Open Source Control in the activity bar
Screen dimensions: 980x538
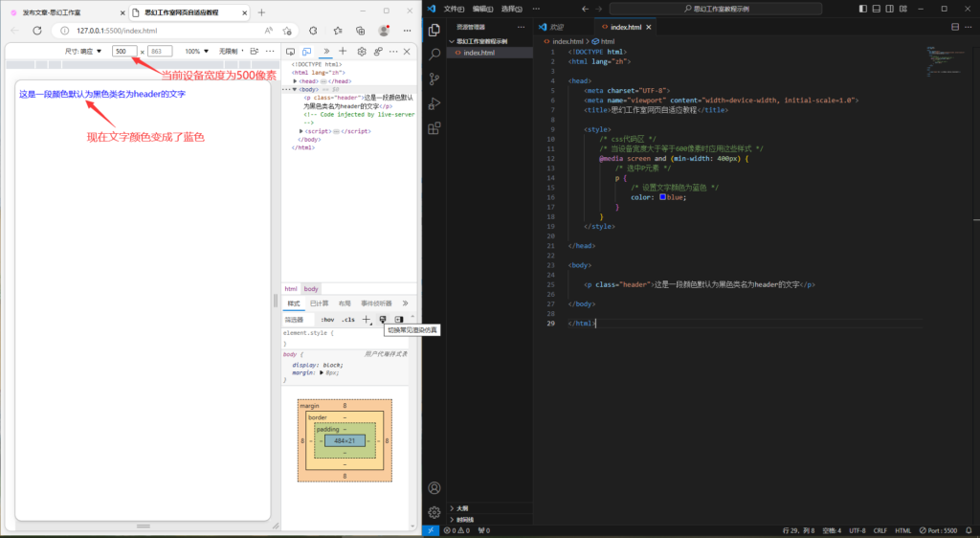pyautogui.click(x=434, y=79)
